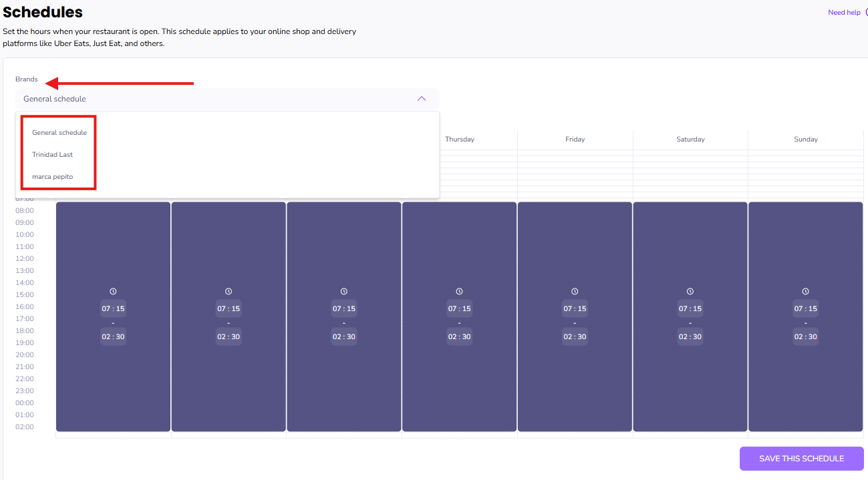Viewport: 868px width, 480px height.
Task: Click the Schedules page heading
Action: (43, 12)
